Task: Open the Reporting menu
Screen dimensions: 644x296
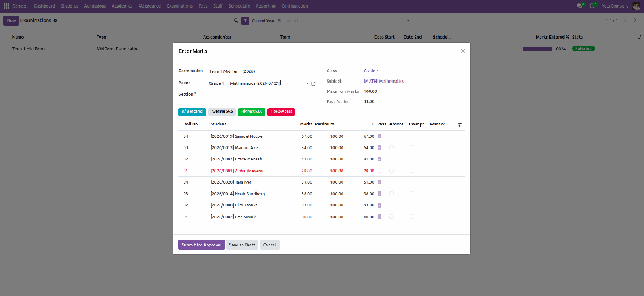Action: pyautogui.click(x=266, y=6)
